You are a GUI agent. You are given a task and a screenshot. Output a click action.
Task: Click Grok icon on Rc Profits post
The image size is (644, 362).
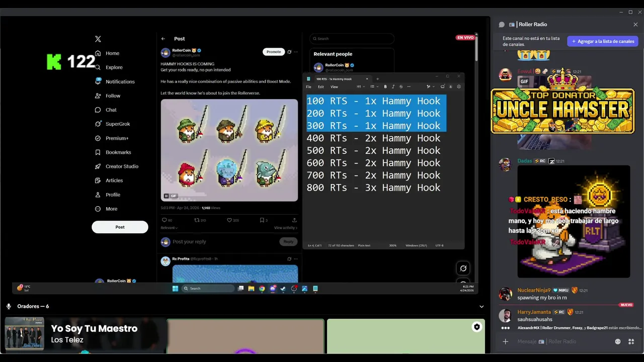[289, 259]
